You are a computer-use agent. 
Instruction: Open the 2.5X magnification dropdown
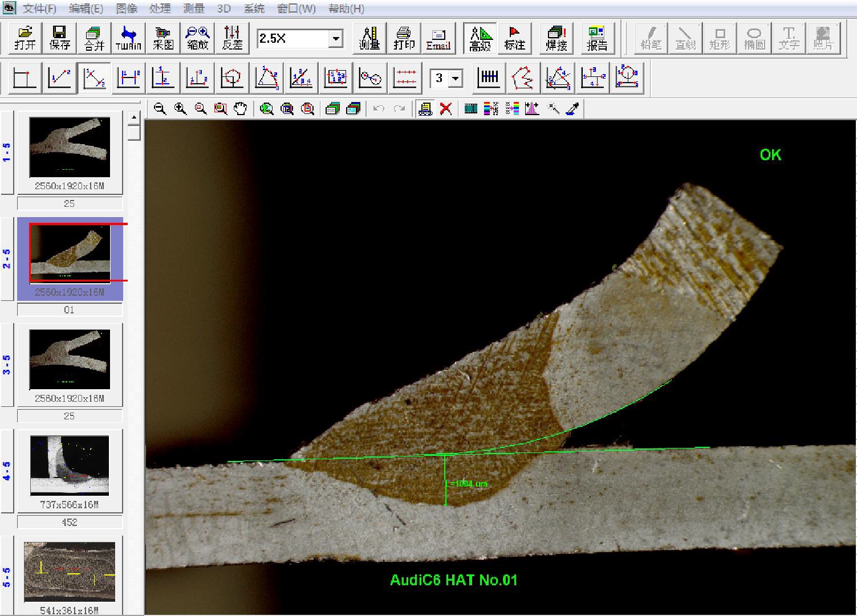336,39
